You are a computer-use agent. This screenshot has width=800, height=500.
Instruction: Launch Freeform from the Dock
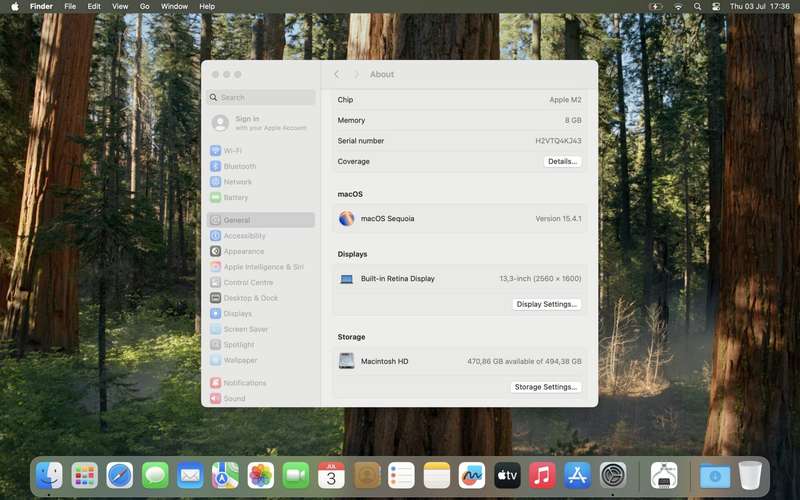point(472,476)
